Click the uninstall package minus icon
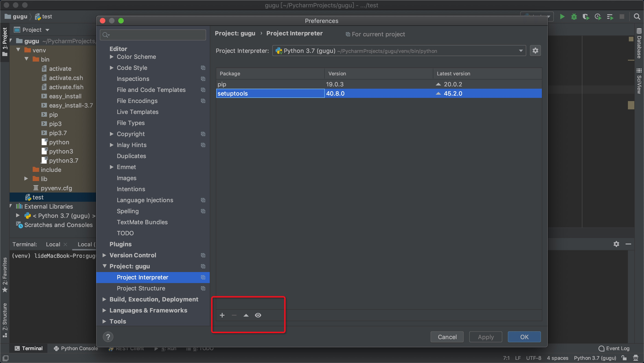Viewport: 644px width, 363px height. (234, 315)
